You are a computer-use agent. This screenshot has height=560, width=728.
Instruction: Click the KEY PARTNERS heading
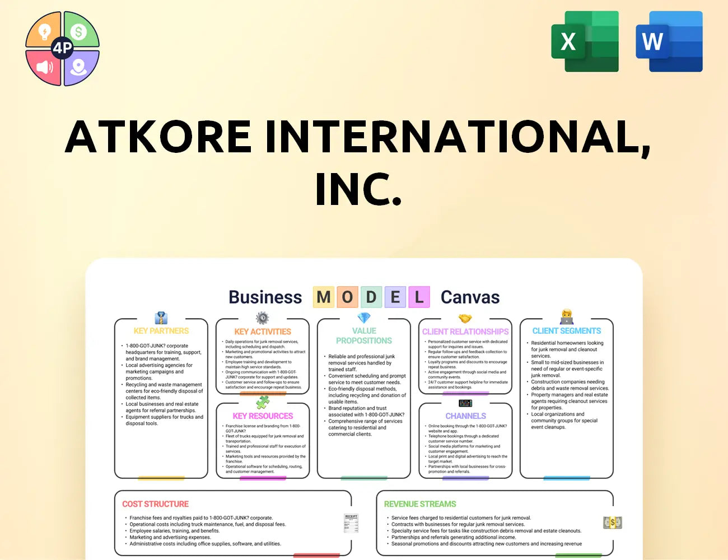tap(161, 331)
